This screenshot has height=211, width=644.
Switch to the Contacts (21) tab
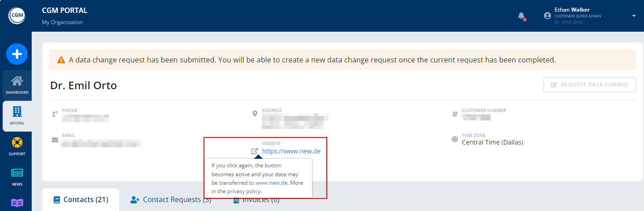(x=81, y=199)
